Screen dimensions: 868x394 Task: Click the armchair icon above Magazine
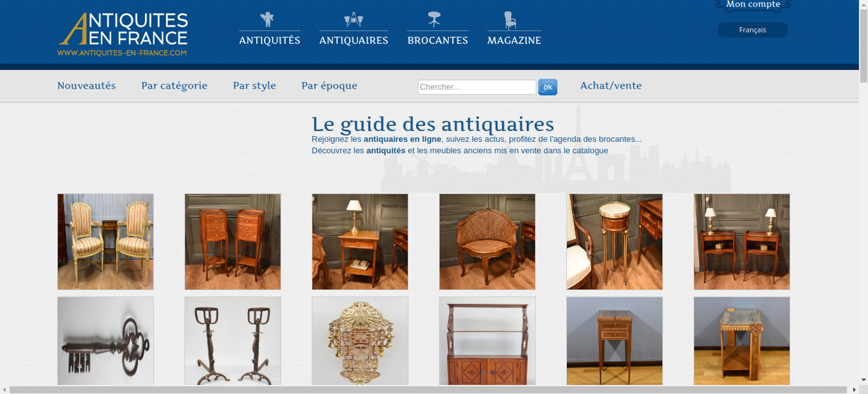click(510, 20)
